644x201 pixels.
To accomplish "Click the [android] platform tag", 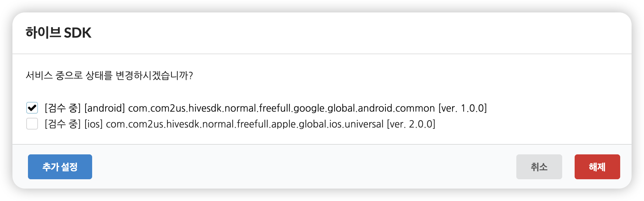I will coord(105,108).
